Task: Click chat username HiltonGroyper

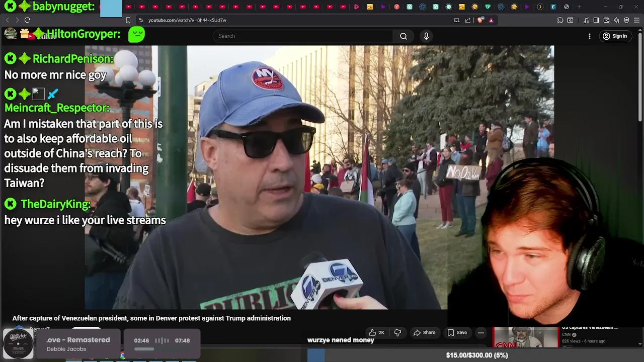Action: (83, 34)
